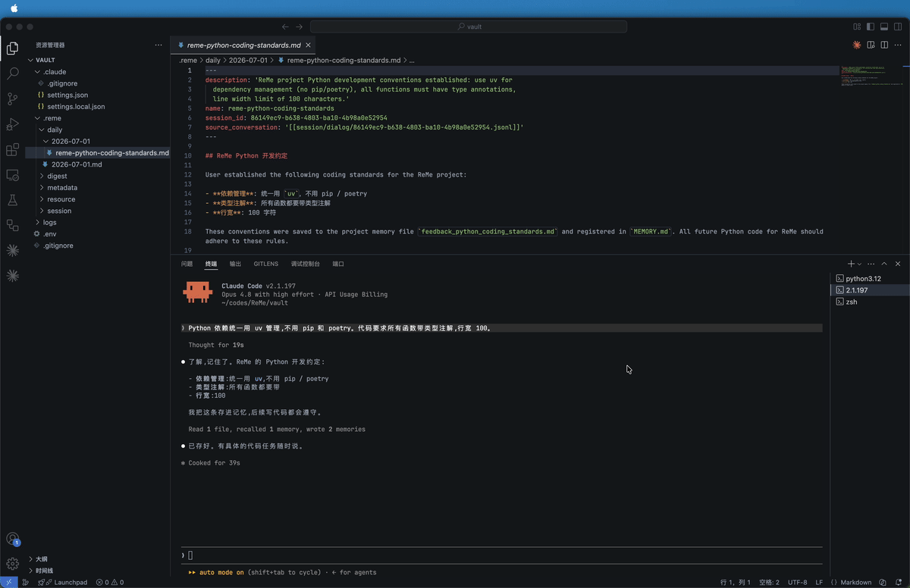This screenshot has width=910, height=588.
Task: Collapse the VAULT root folder
Action: [45, 60]
